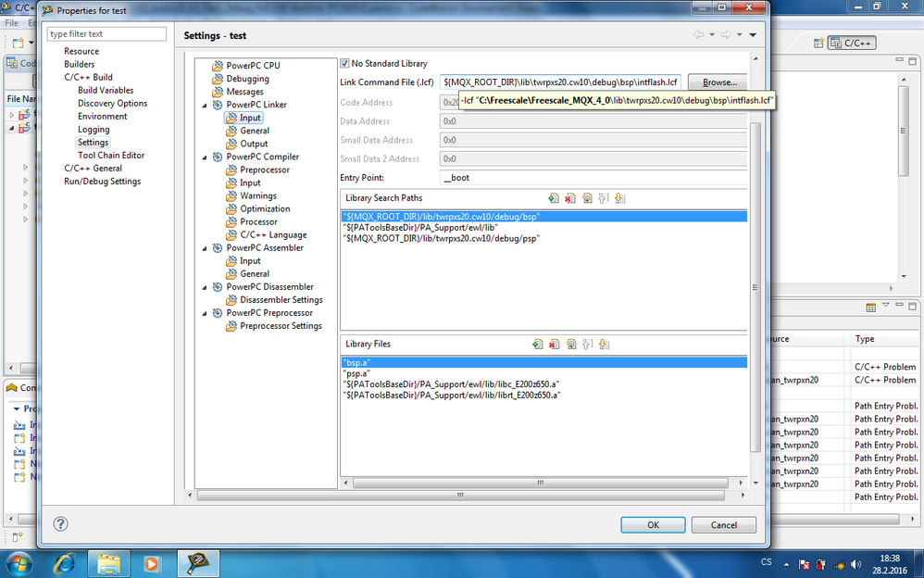Open Build Variables page
Image resolution: width=924 pixels, height=578 pixels.
point(106,90)
